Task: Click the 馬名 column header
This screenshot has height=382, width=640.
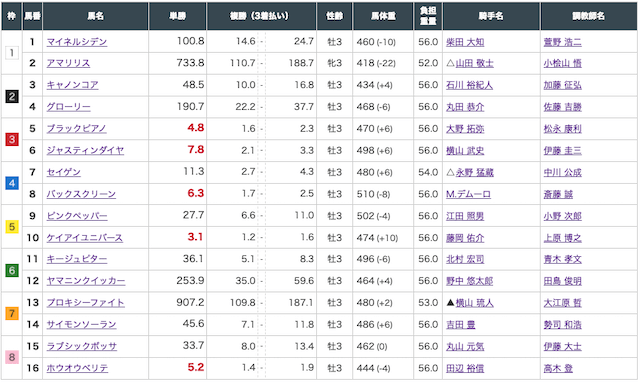Action: (96, 16)
